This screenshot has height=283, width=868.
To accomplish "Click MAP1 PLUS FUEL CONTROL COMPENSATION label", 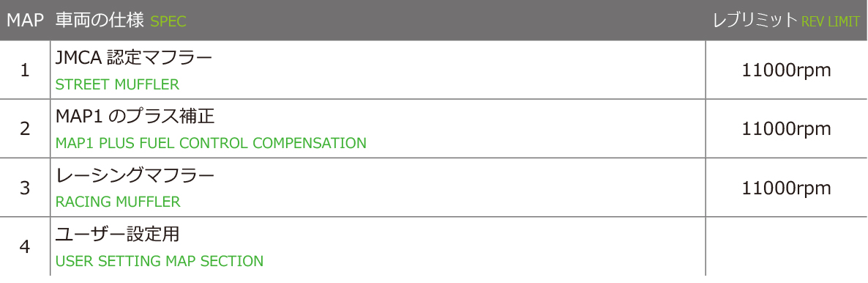I will coord(211,143).
